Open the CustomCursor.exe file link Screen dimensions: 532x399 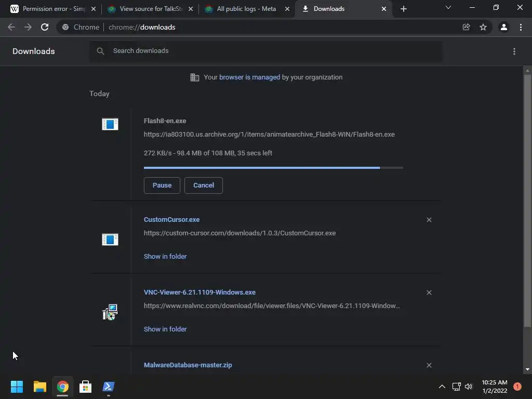[171, 220]
